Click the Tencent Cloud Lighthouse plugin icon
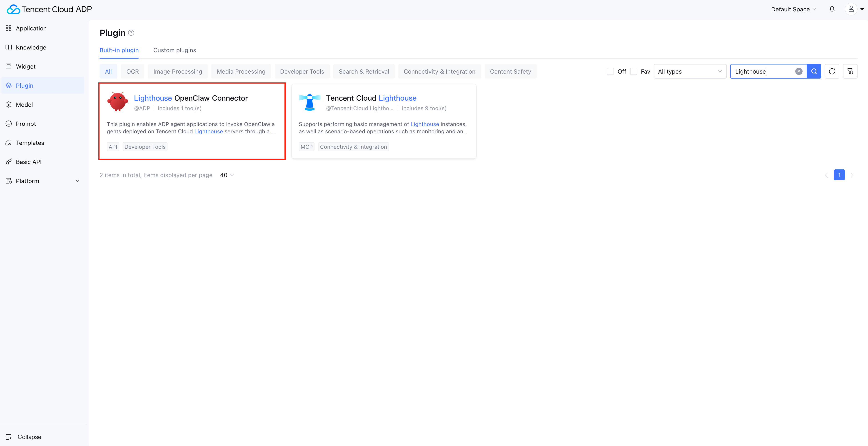Screen dimensions: 868x446 309,102
